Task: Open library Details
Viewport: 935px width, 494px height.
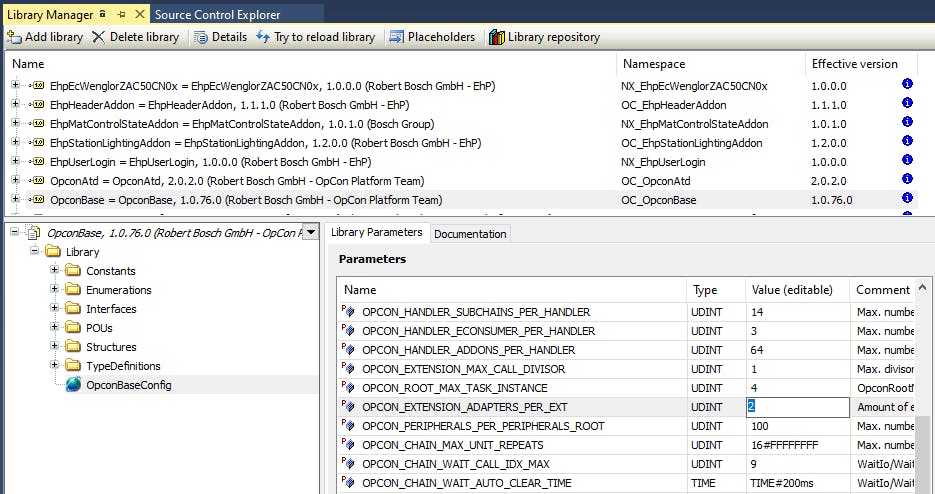Action: pos(221,37)
